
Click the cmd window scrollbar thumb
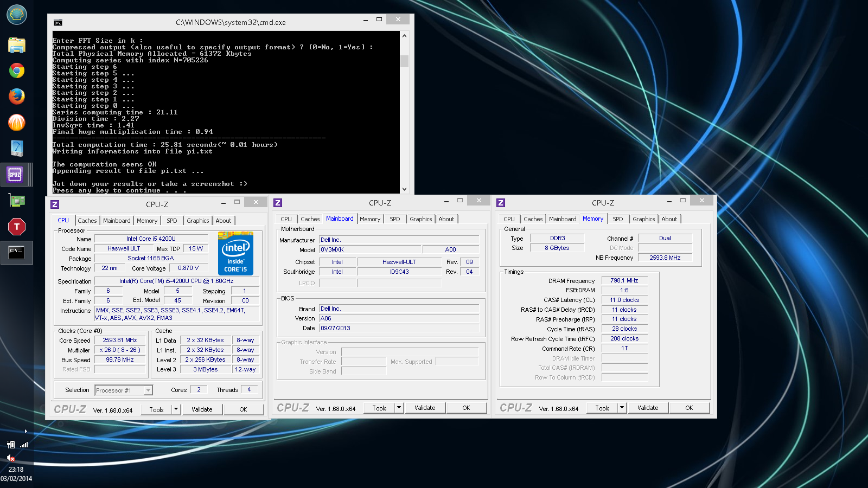coord(404,61)
